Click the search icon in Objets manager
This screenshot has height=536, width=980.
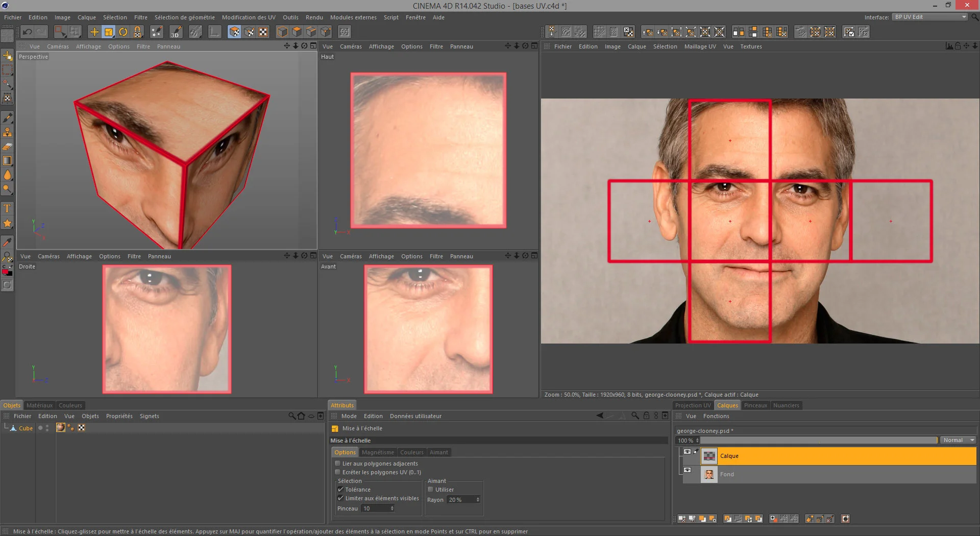[292, 416]
